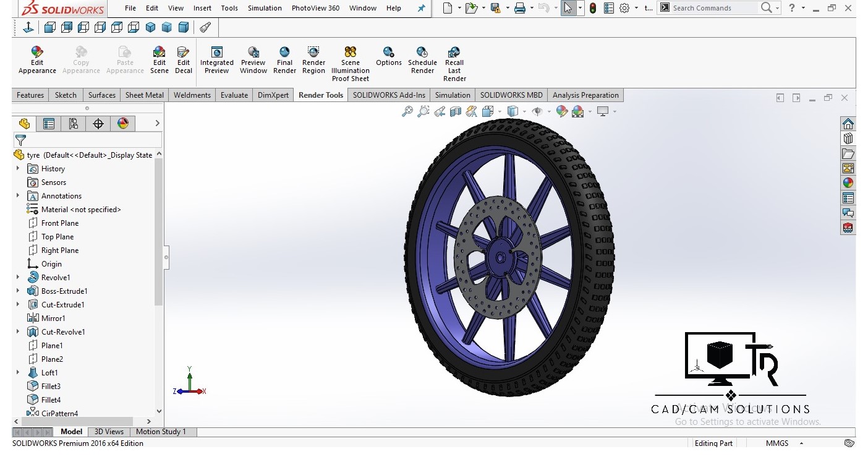Start the Final Render

284,60
